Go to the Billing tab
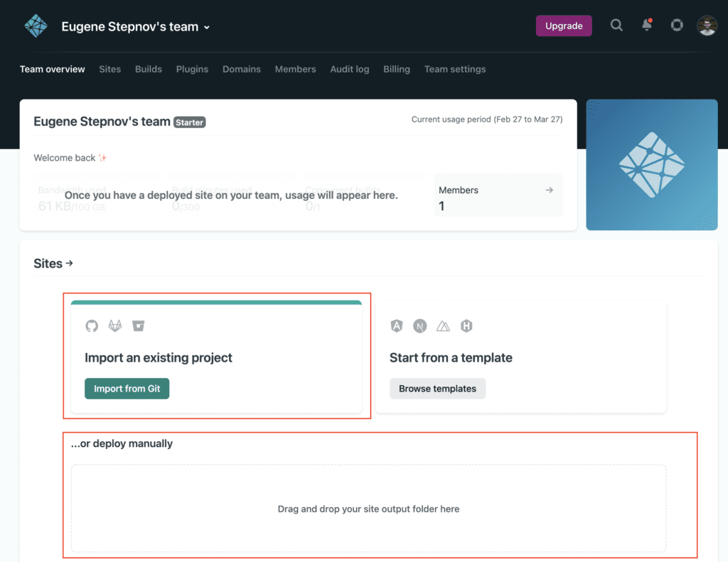 coord(397,69)
